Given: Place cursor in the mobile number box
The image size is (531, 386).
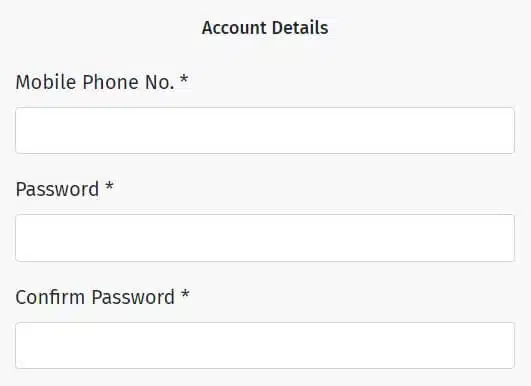Looking at the screenshot, I should pos(265,130).
